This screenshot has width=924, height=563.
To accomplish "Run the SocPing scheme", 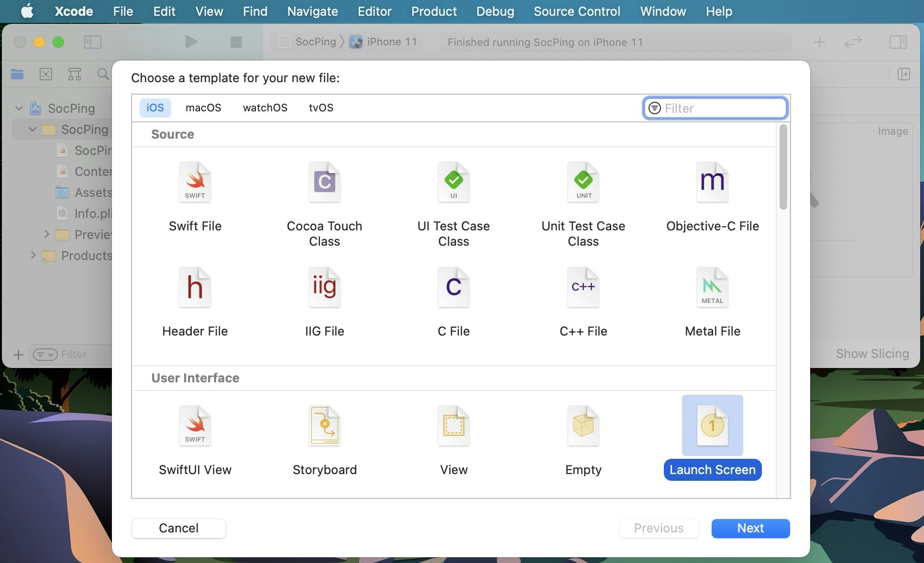I will click(191, 42).
